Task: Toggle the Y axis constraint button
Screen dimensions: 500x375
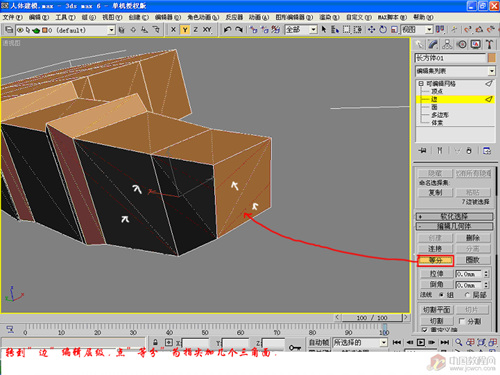Action: click(x=185, y=30)
